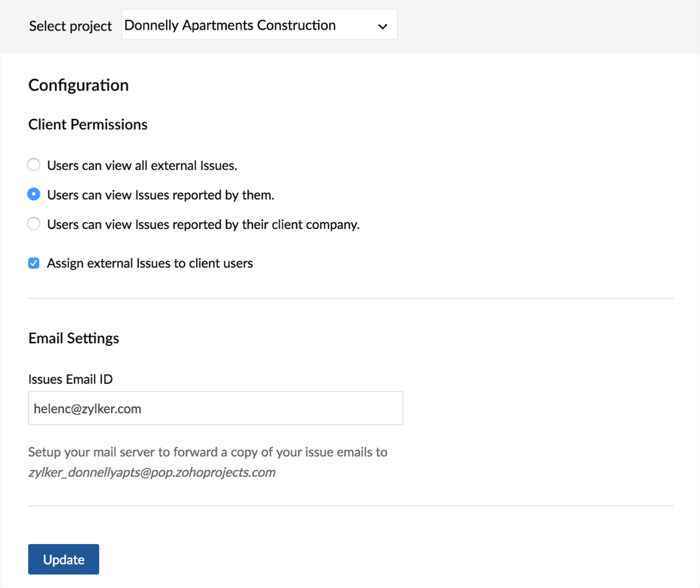Click 'Donnelly Apartments Construction' project name text

(230, 25)
